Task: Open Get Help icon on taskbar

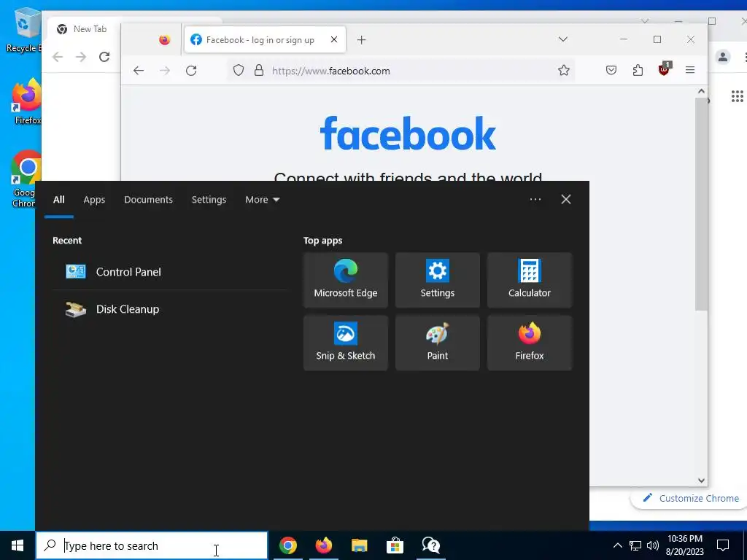Action: pyautogui.click(x=430, y=545)
